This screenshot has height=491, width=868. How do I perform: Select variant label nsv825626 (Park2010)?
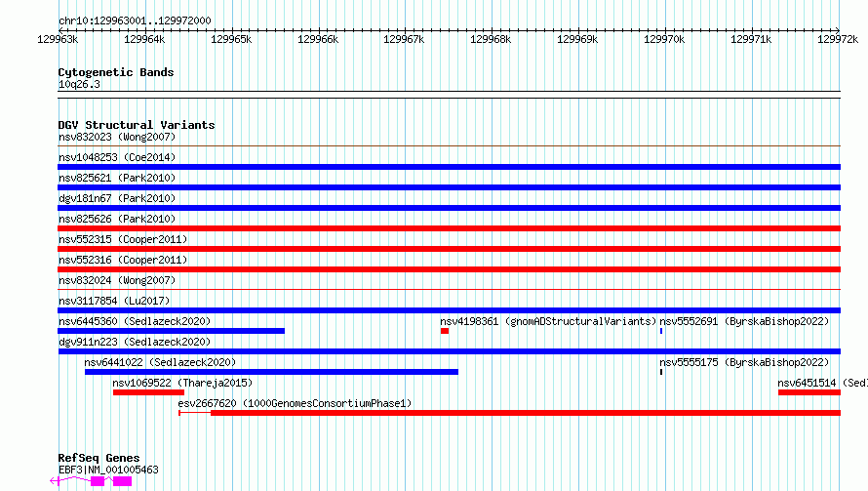pos(117,219)
